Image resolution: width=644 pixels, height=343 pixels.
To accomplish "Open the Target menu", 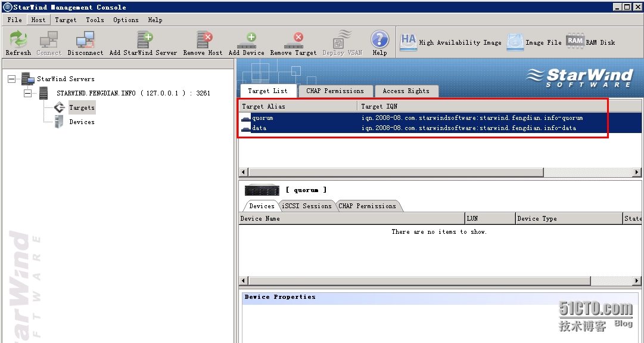I will pos(66,20).
